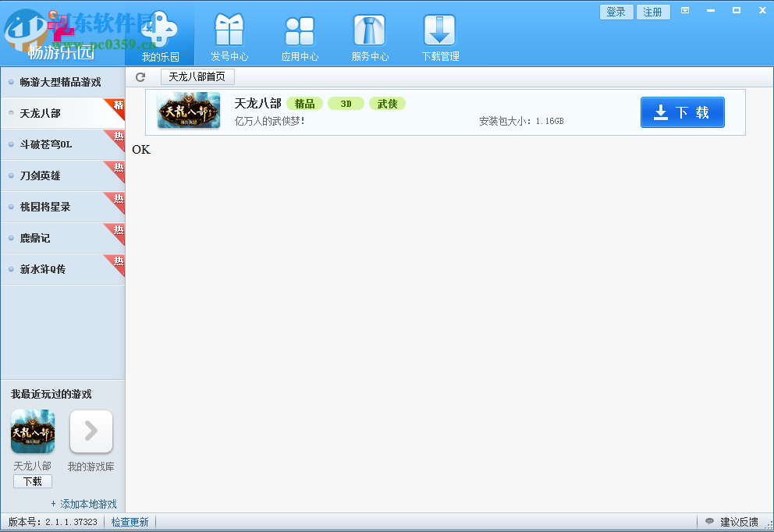Click the 亿万人的武侠梦! description text

(x=269, y=121)
